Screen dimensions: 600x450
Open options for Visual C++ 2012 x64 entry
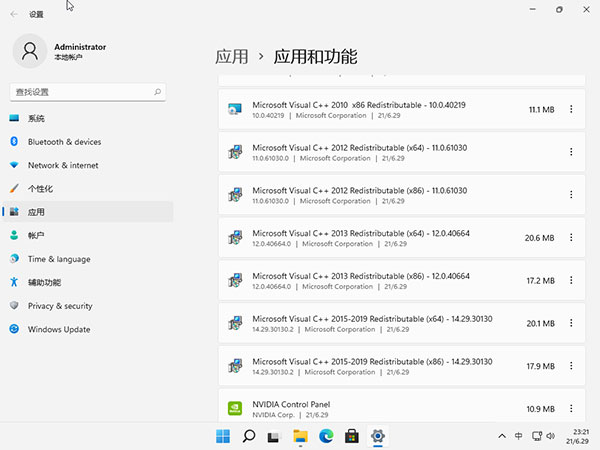click(x=571, y=152)
